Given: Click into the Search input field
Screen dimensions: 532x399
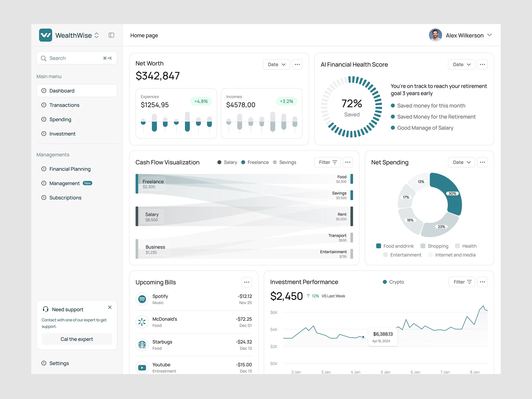Looking at the screenshot, I should coord(77,58).
